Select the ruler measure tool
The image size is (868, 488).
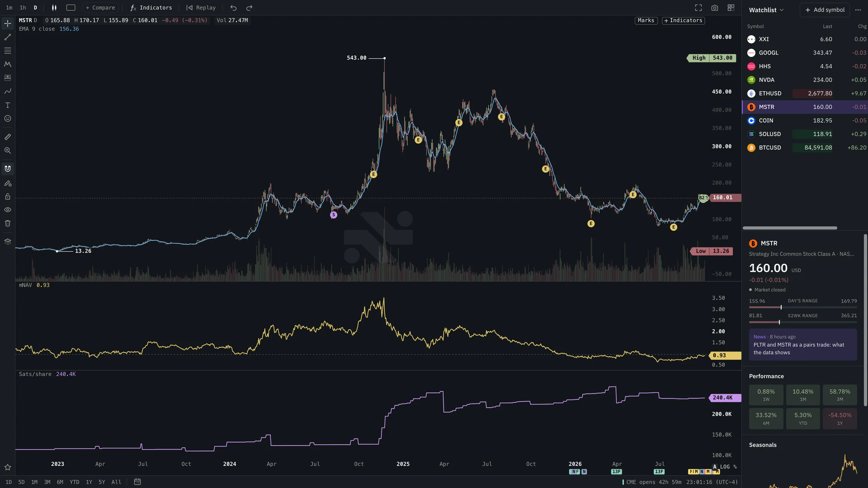tap(8, 137)
